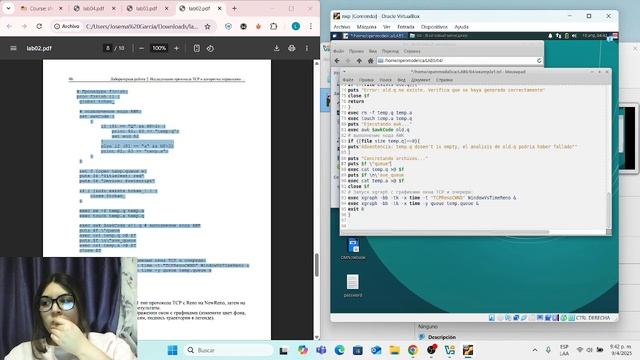This screenshot has height=360, width=640.
Task: Open VirtualBox Archivo menu
Action: 342,27
